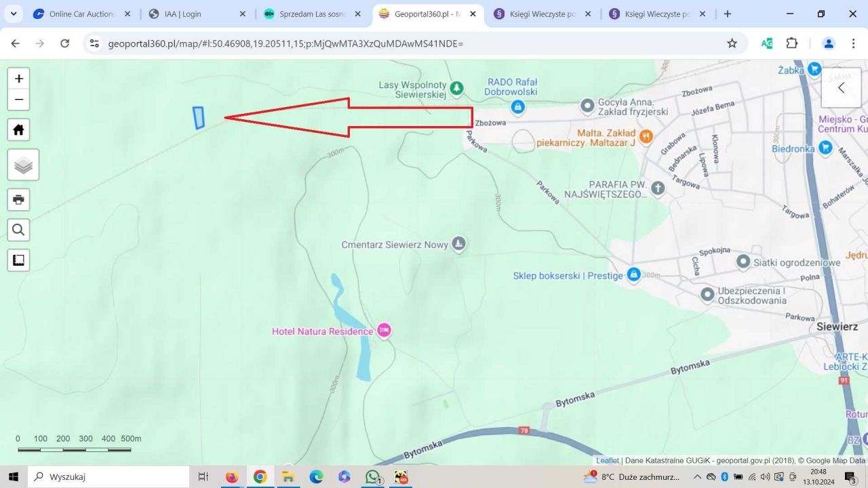Open the map layers selector
This screenshot has width=868, height=488.
23,165
